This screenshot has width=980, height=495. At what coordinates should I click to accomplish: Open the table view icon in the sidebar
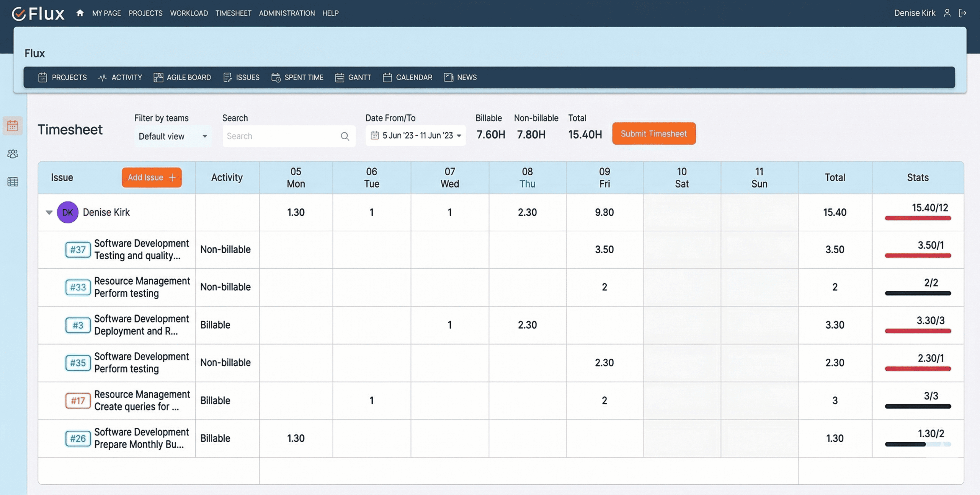click(13, 182)
